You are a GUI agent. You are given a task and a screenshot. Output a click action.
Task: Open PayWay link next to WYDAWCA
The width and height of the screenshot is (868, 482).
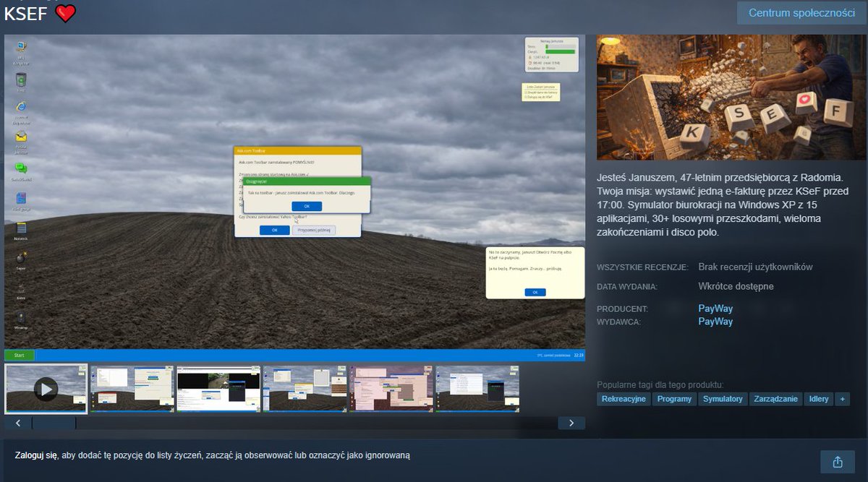tap(715, 322)
